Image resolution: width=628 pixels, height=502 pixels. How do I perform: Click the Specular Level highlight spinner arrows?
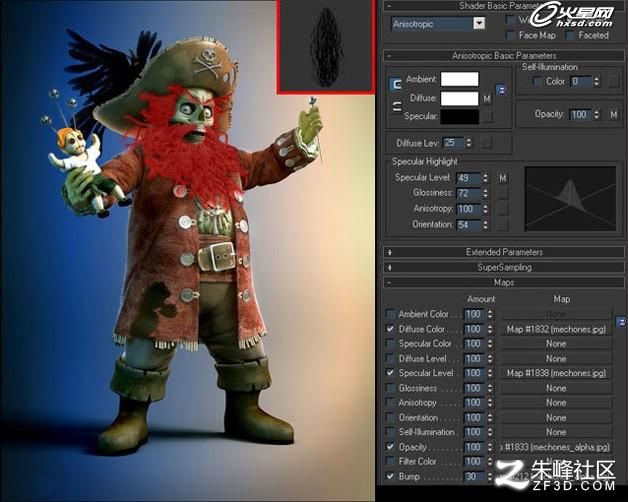[485, 177]
